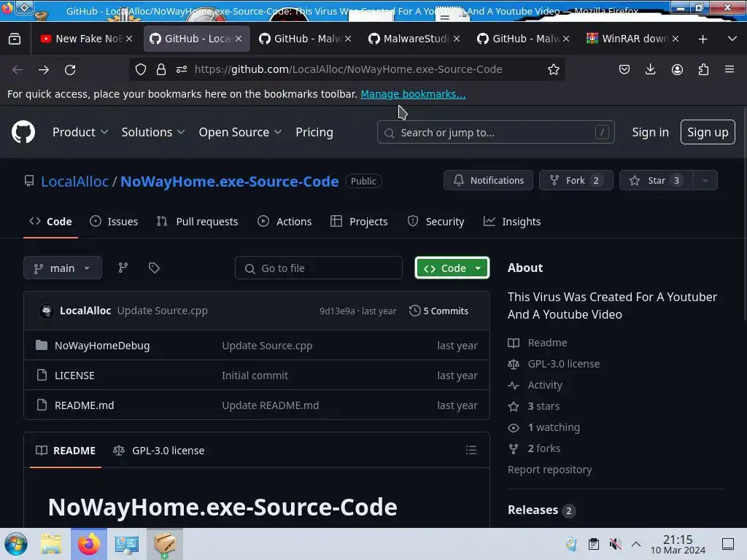
Task: Reload the page with the refresh icon
Action: tap(70, 69)
